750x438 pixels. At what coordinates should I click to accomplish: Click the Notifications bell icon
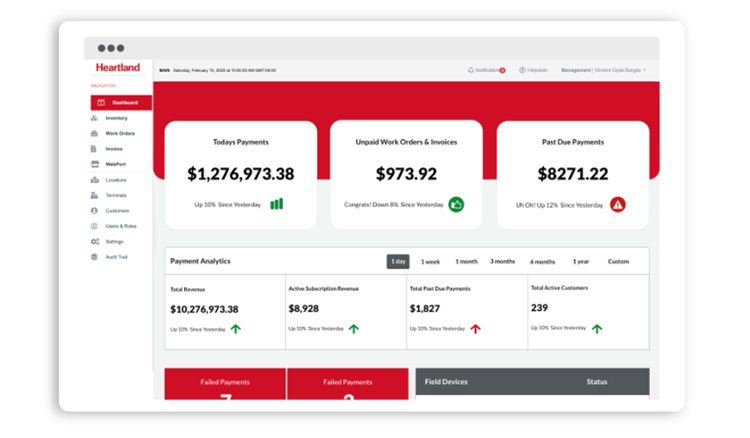tap(471, 70)
